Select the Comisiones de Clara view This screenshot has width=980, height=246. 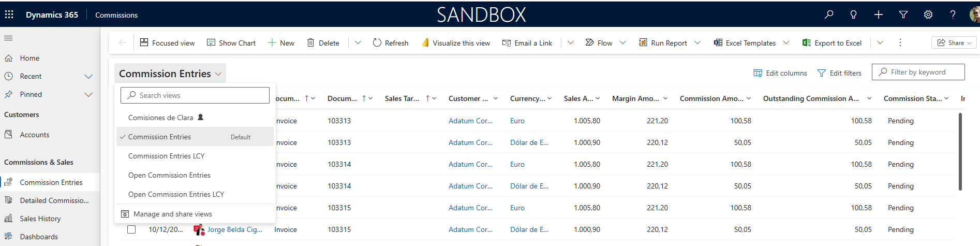[x=195, y=118]
